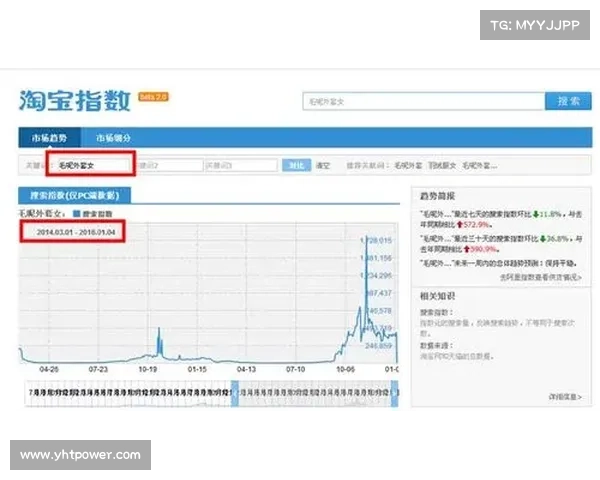Click the green 36.8% value

point(558,239)
